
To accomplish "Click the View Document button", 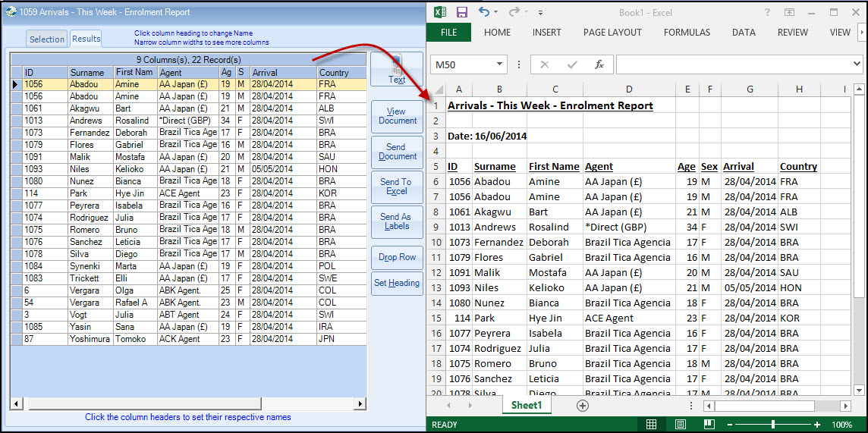I will [397, 116].
